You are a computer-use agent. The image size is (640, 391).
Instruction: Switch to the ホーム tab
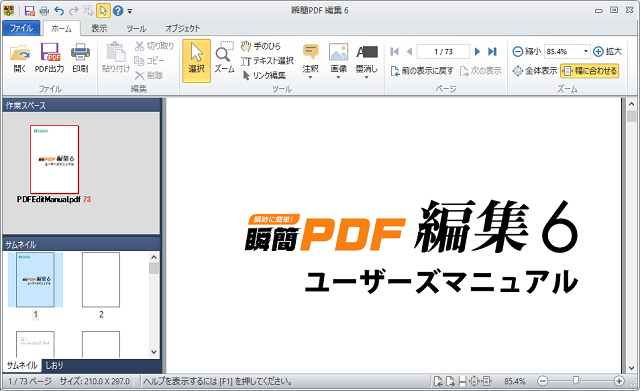(x=61, y=28)
